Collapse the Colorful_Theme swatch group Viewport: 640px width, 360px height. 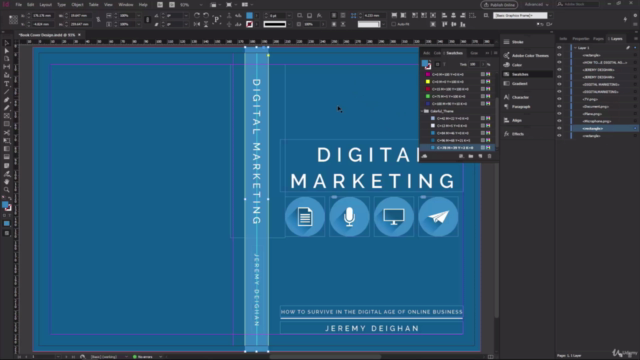422,111
